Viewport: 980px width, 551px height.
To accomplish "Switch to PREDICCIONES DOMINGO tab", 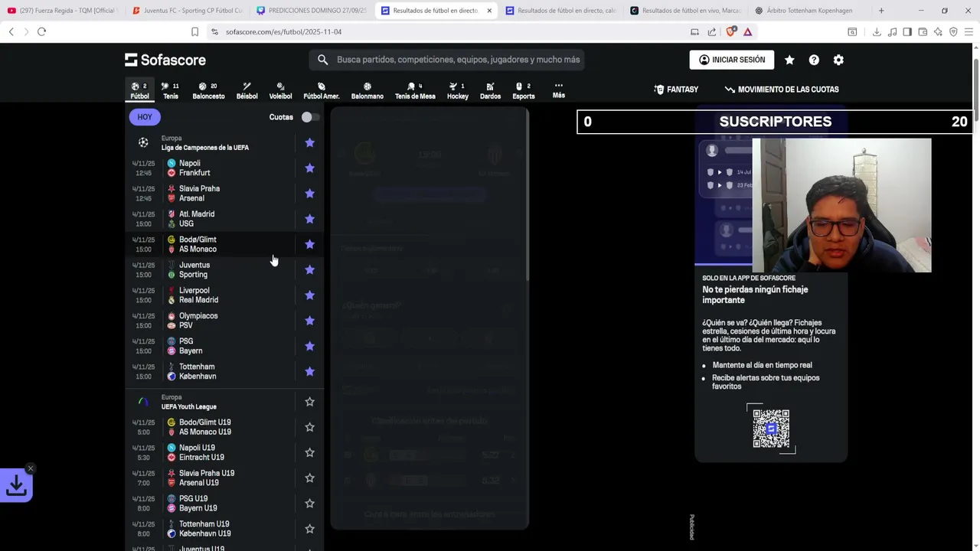I will (312, 11).
